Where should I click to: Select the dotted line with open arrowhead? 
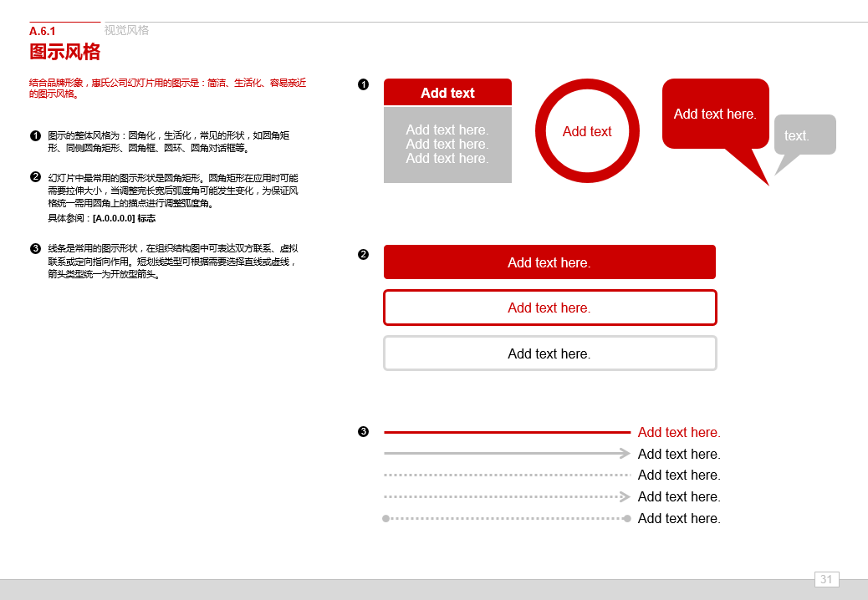pyautogui.click(x=507, y=496)
